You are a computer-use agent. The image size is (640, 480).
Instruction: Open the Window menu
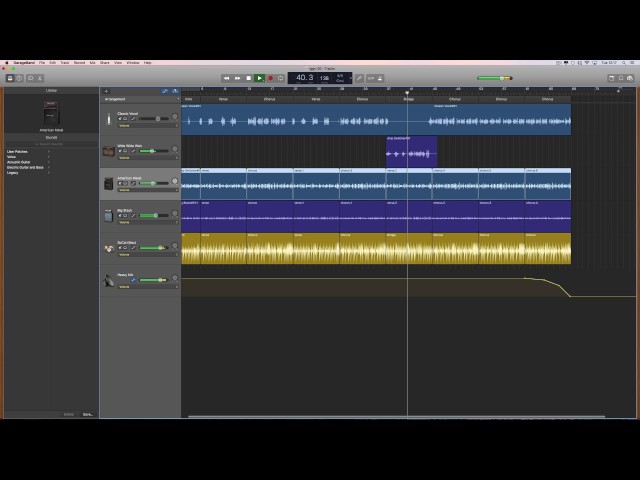tap(133, 63)
